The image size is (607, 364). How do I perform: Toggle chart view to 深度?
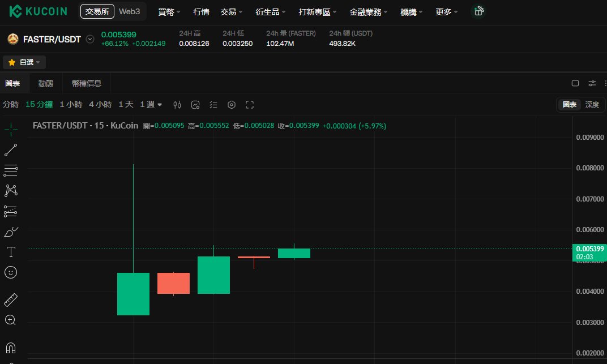pos(592,105)
